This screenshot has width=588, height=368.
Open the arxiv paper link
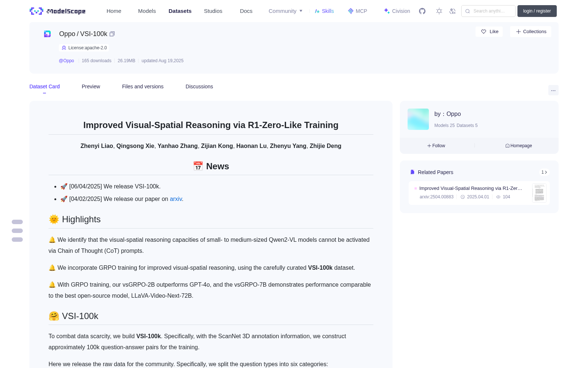[176, 199]
